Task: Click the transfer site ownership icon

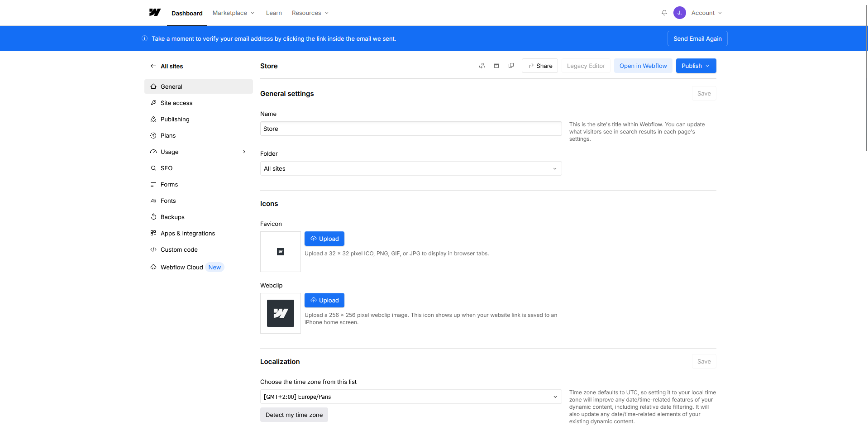Action: tap(482, 66)
